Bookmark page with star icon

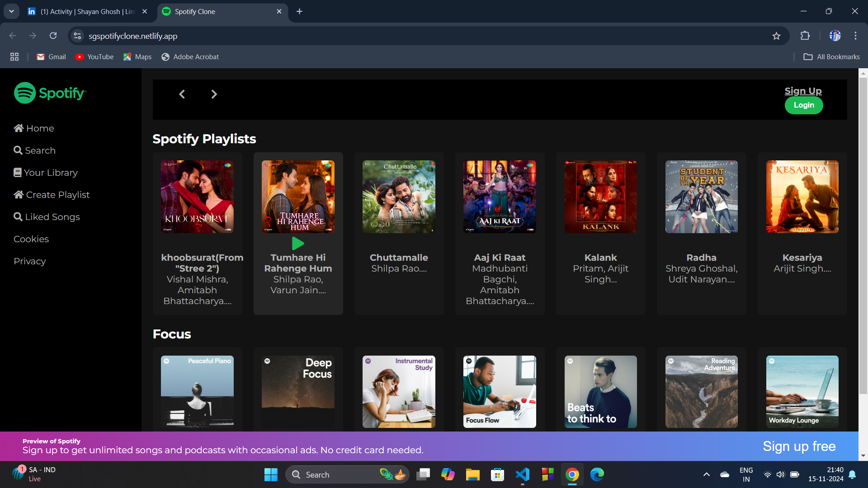pos(776,36)
